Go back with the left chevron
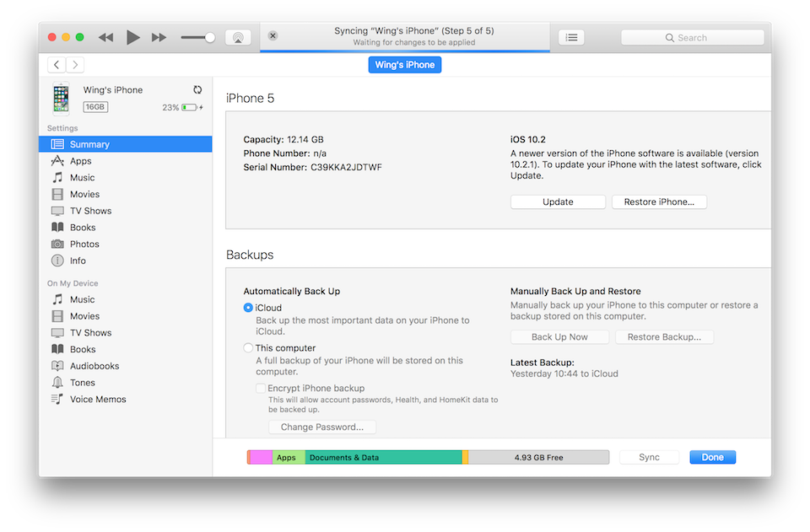 [57, 65]
